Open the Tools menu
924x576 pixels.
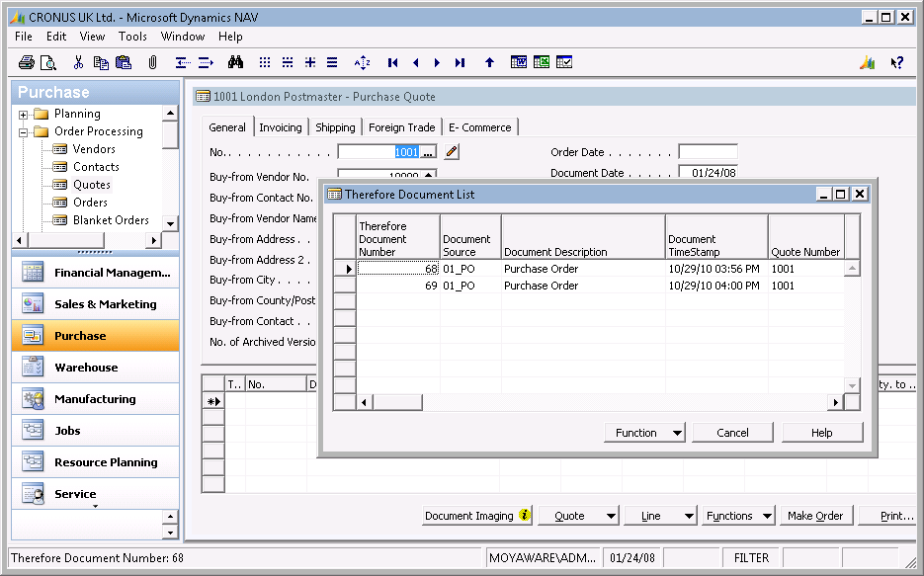[132, 37]
